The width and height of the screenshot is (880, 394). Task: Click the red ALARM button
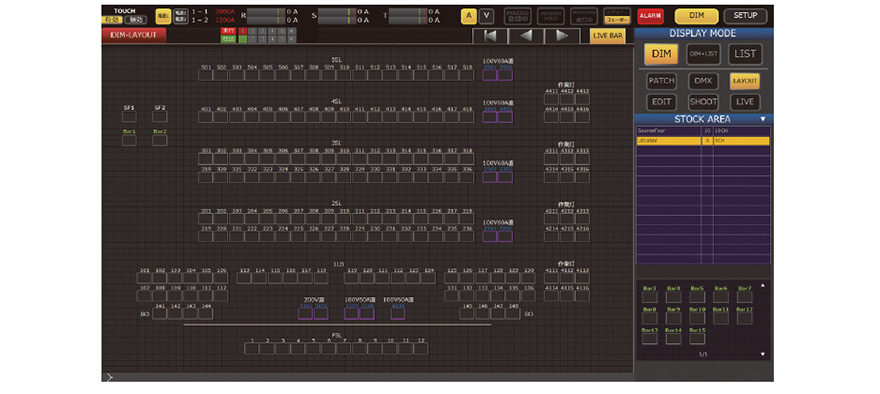tap(650, 16)
